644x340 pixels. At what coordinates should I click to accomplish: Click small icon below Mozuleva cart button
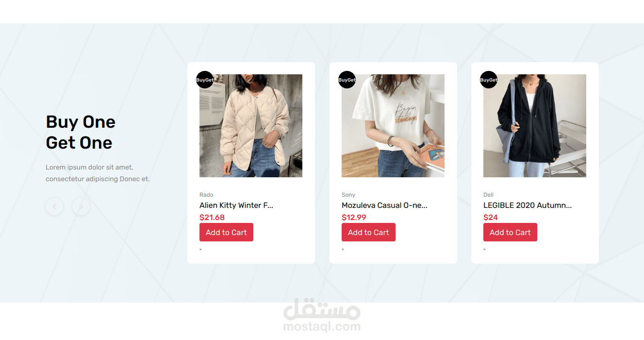click(343, 249)
